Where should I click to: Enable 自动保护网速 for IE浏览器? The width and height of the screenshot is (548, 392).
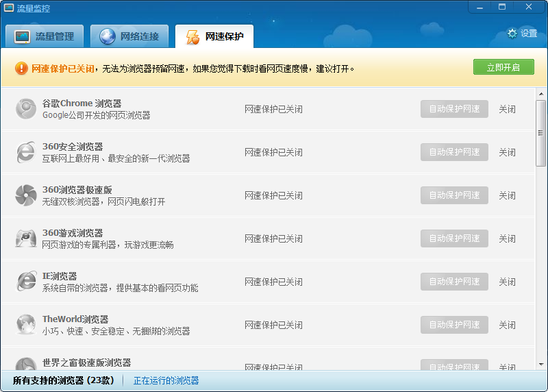[454, 282]
